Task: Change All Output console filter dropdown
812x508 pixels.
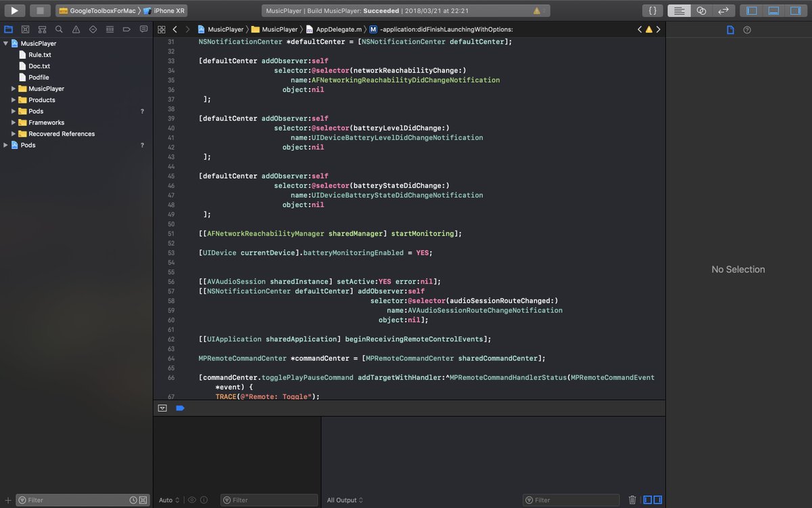Action: coord(344,500)
